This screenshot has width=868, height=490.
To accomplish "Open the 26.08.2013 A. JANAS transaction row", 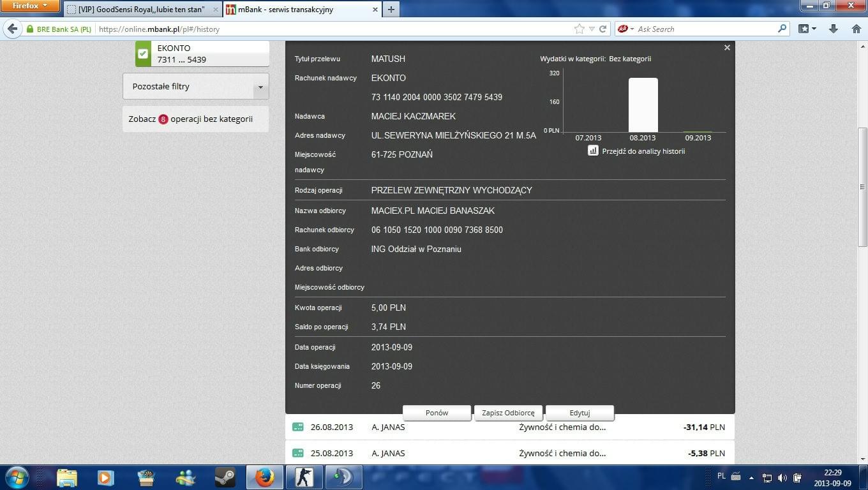I will pyautogui.click(x=509, y=427).
